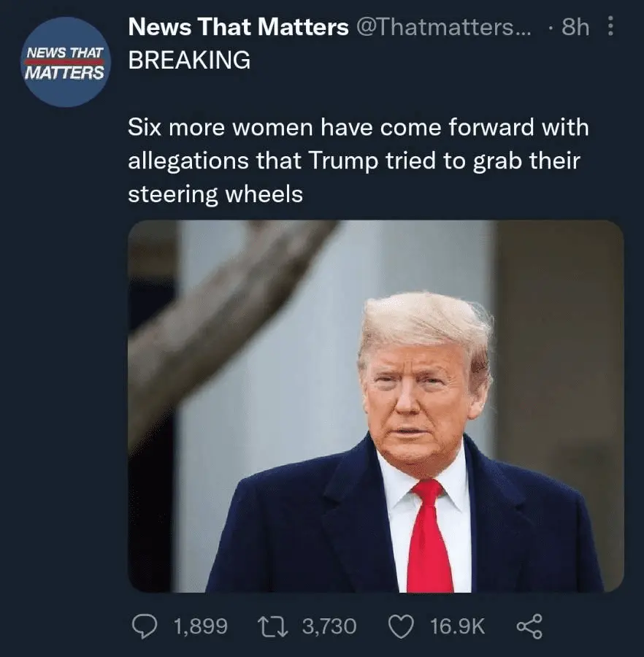
Task: View the 16.9K likes count
Action: pyautogui.click(x=457, y=626)
